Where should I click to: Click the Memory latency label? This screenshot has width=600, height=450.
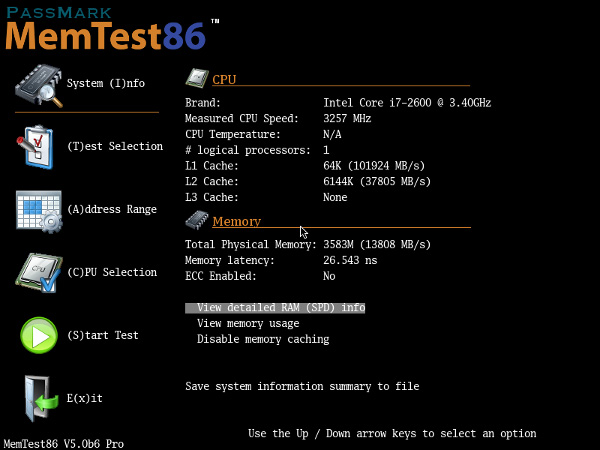230,261
